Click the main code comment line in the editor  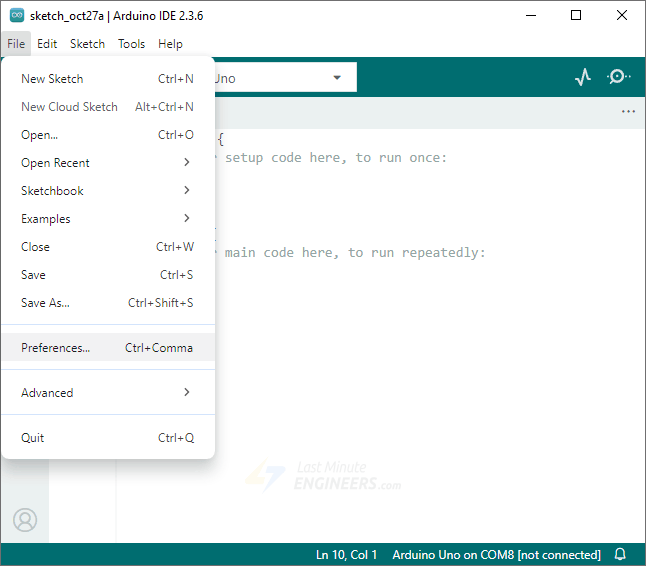point(355,253)
